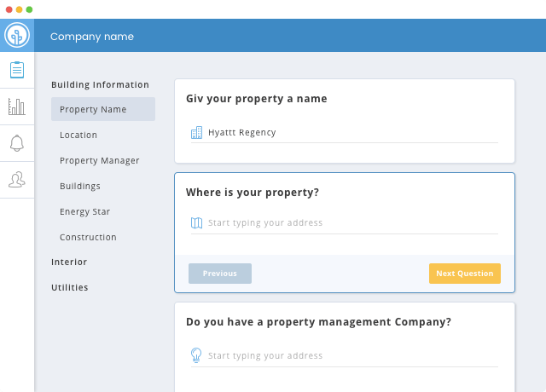Go to the Location section

pos(78,135)
